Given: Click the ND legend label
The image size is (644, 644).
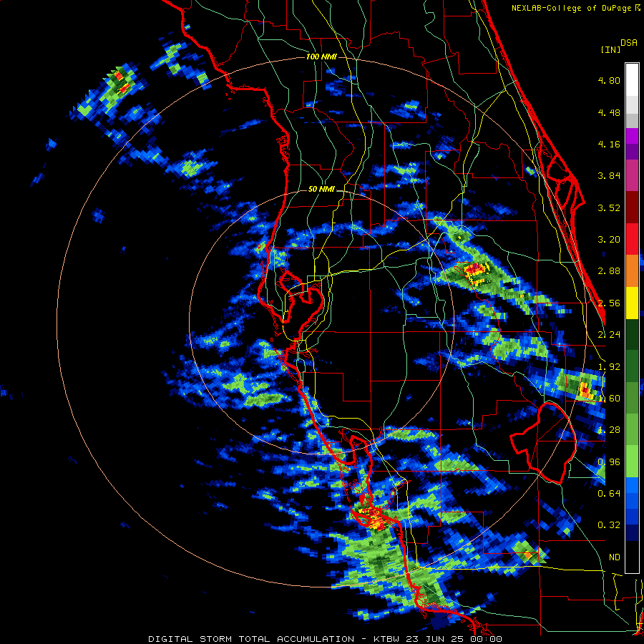Looking at the screenshot, I should (615, 557).
